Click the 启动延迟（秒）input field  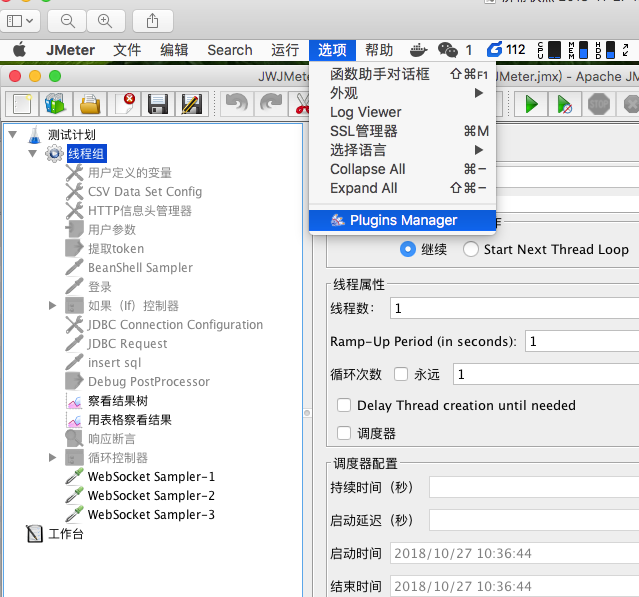[x=534, y=520]
